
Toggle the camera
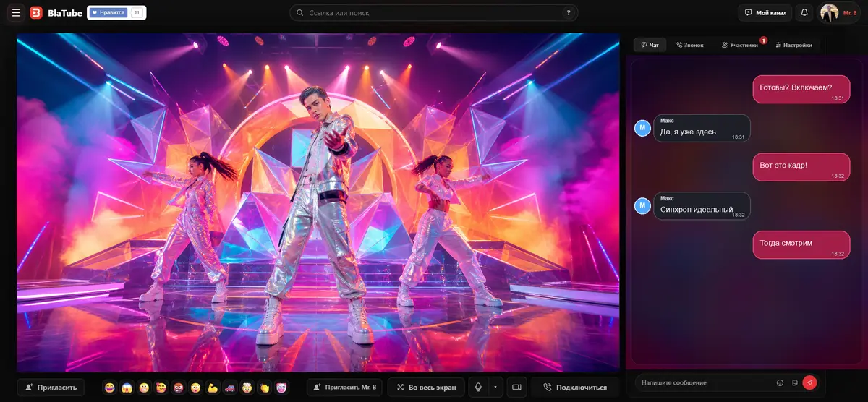click(x=516, y=388)
